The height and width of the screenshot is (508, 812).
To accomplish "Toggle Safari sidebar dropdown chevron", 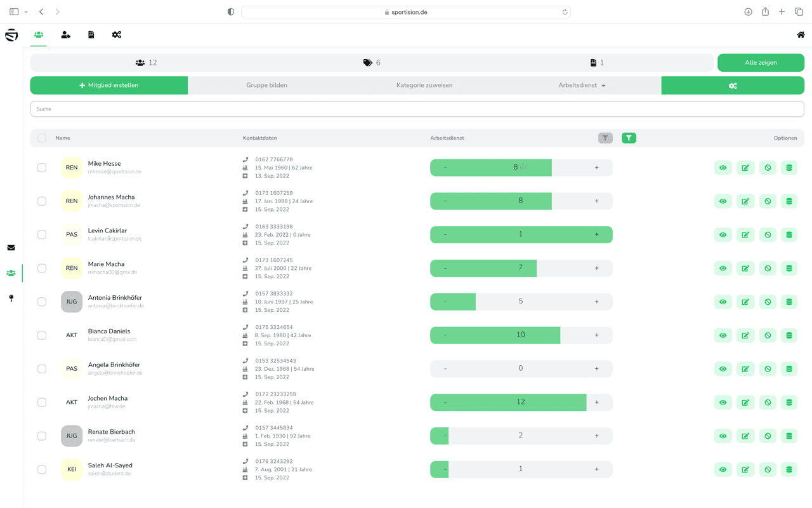I will point(26,12).
